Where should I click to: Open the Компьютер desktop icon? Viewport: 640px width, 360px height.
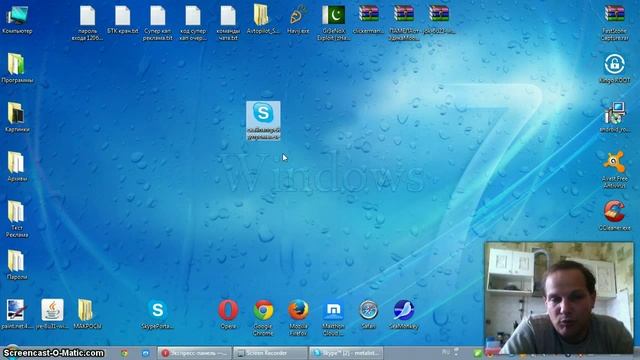pos(17,19)
